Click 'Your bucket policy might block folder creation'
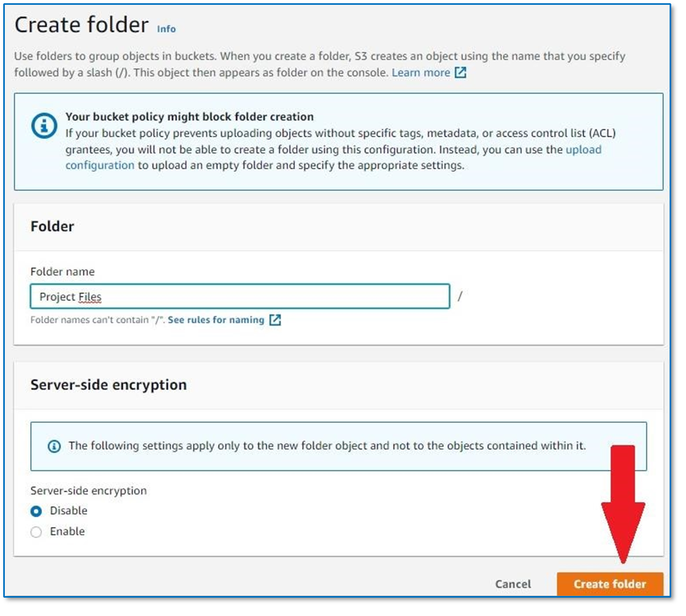This screenshot has height=616, width=686. pyautogui.click(x=189, y=117)
